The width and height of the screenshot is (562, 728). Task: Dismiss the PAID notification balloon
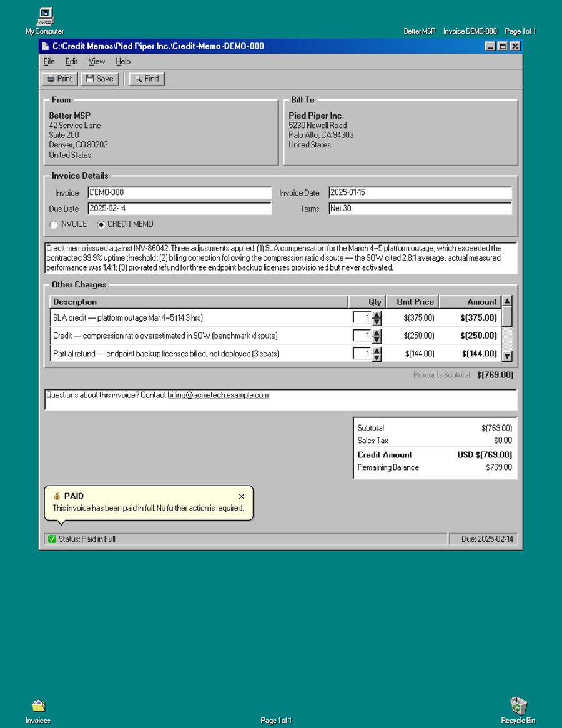click(241, 496)
